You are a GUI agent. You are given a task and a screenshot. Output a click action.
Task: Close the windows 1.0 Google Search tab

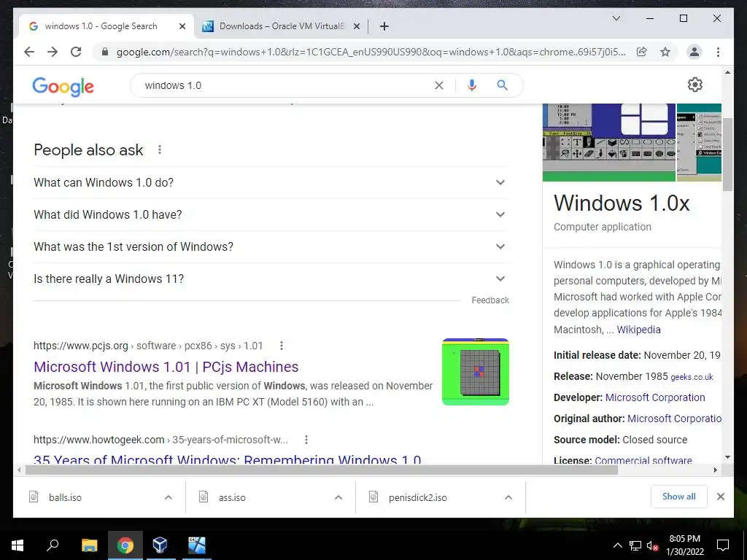[x=182, y=26]
